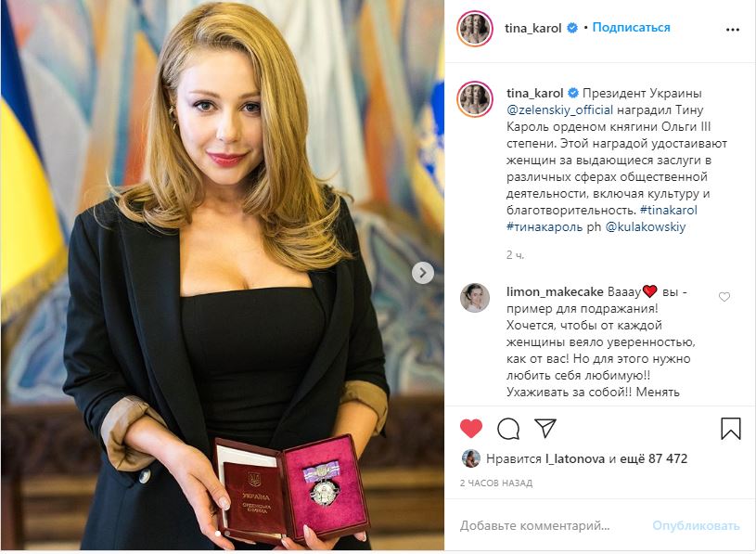Click the Добавьте комментарий input field

[550, 525]
